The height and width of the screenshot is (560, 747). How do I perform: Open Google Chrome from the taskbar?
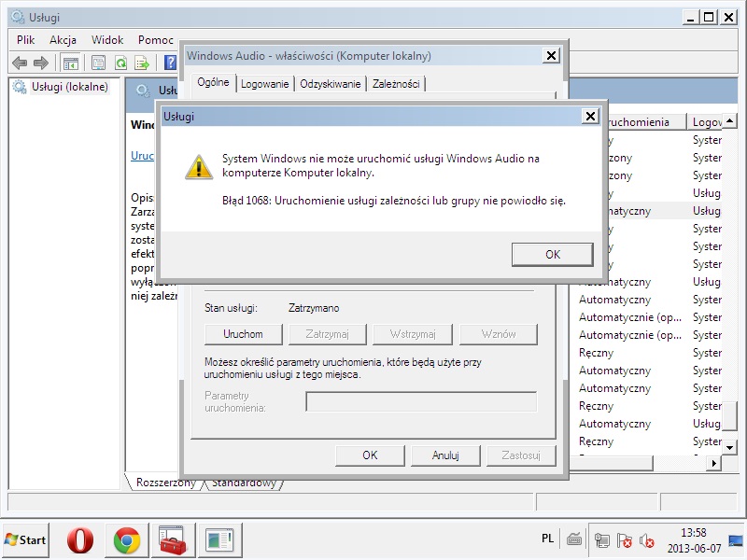tap(127, 540)
